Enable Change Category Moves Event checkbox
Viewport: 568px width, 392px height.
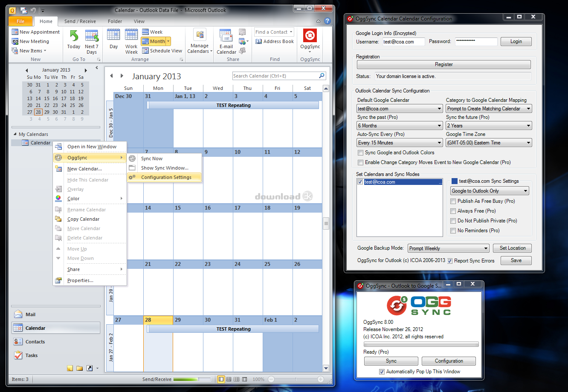361,162
